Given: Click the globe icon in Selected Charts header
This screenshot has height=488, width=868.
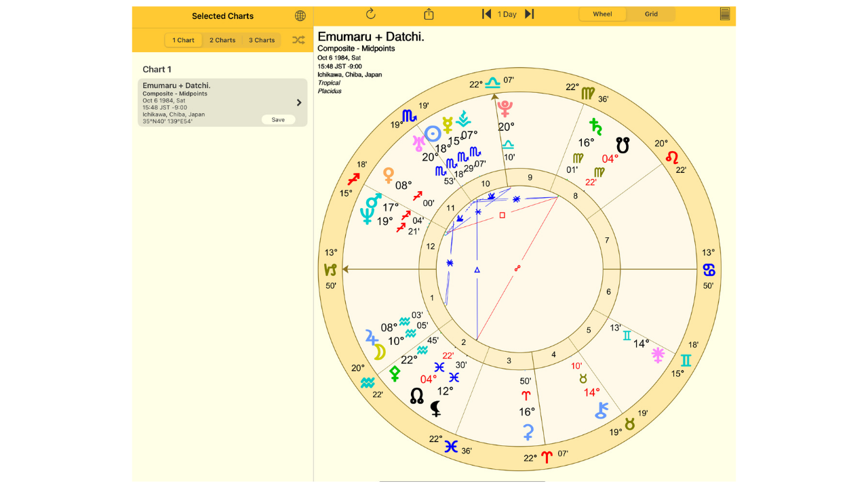Looking at the screenshot, I should coord(300,16).
